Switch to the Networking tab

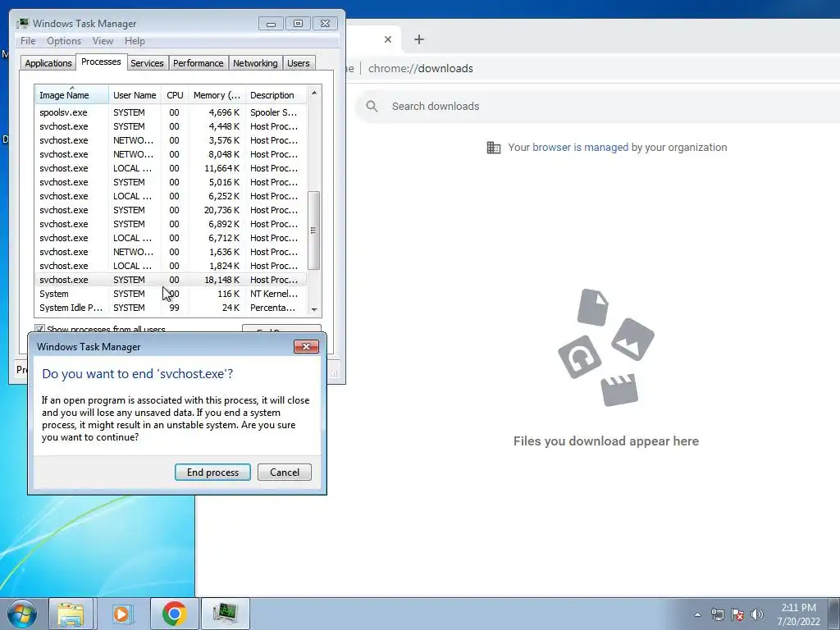point(255,63)
